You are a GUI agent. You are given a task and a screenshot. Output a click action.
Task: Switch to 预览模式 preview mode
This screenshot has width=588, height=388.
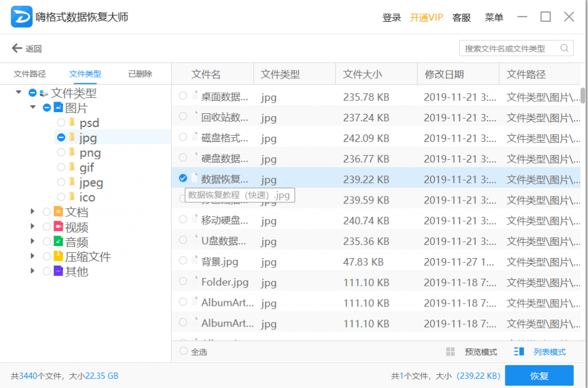tap(481, 352)
